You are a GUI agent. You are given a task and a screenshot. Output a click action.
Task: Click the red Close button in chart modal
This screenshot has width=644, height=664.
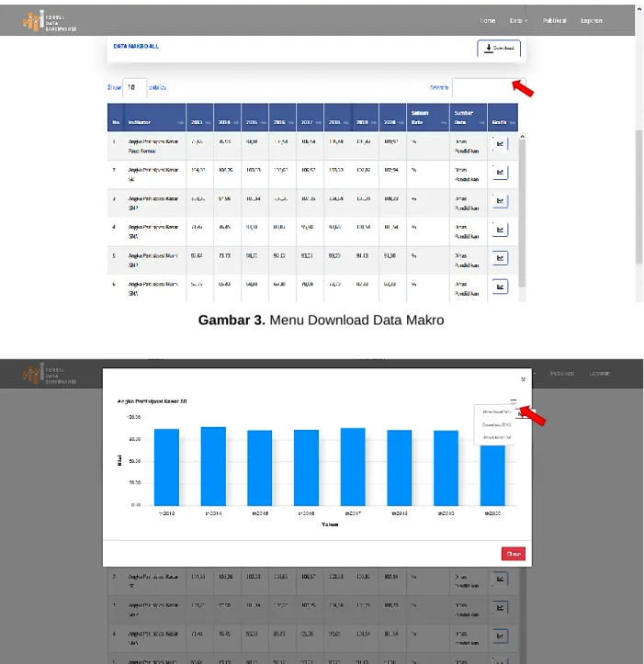point(513,554)
